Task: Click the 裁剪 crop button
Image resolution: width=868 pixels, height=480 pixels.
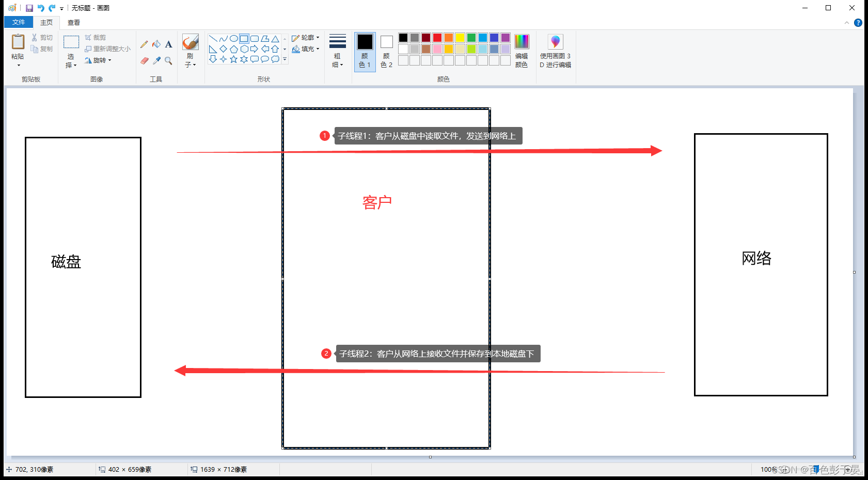Action: [x=96, y=38]
